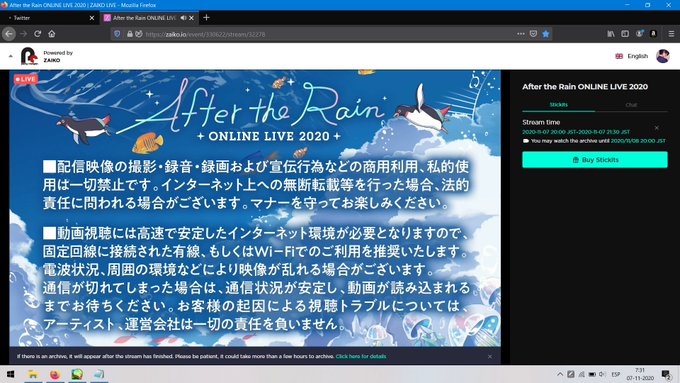Open battery status tray icon
Screen dimensions: 680x383
592,374
